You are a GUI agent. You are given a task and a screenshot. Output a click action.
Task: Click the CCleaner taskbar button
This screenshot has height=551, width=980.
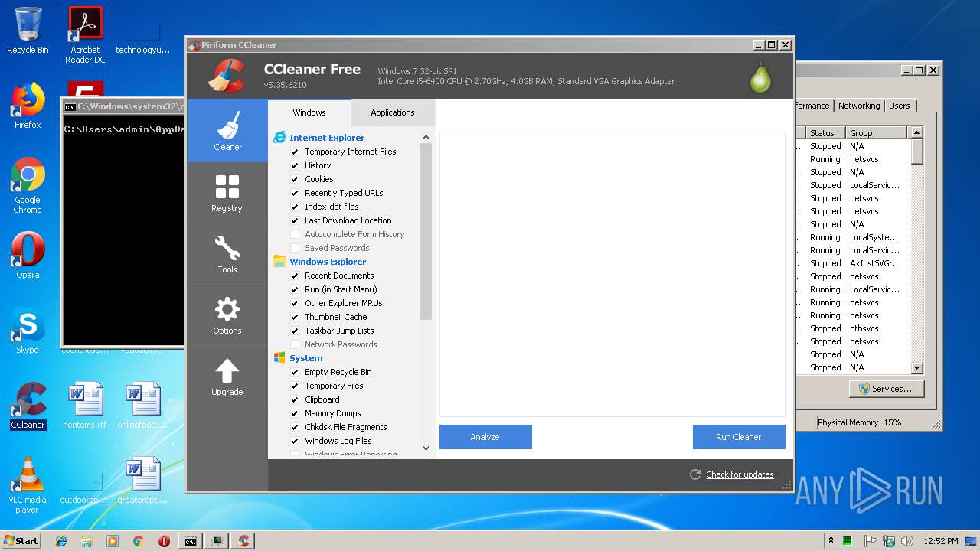(x=243, y=541)
